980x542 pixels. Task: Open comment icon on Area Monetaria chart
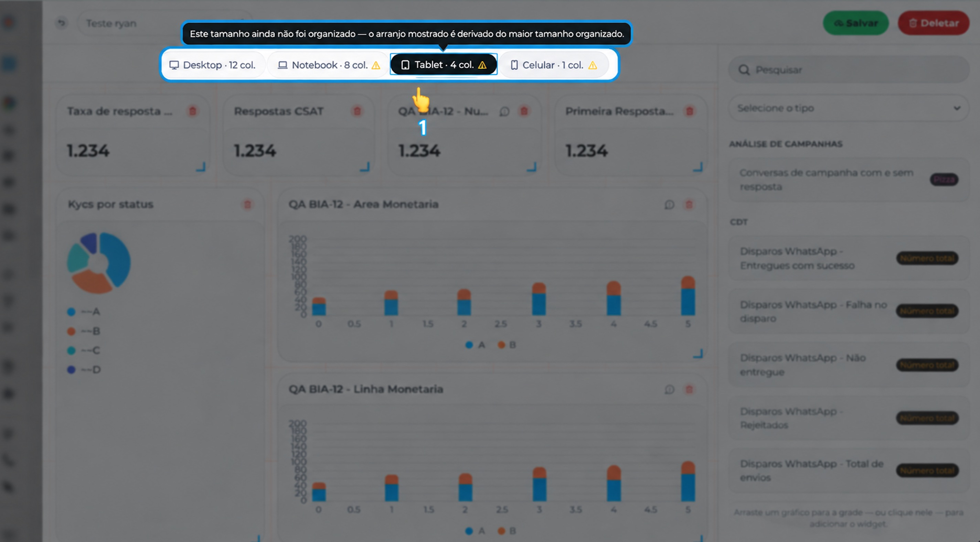(670, 205)
